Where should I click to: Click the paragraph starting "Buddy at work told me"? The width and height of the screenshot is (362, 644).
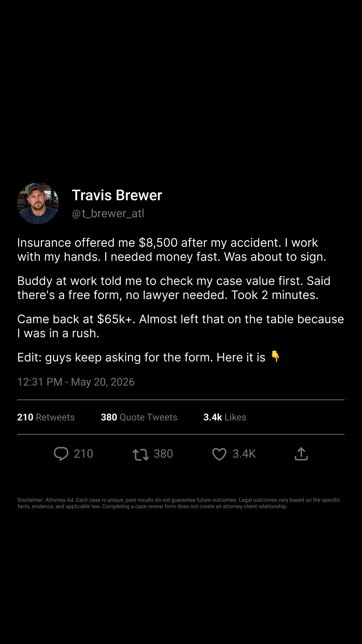point(174,288)
